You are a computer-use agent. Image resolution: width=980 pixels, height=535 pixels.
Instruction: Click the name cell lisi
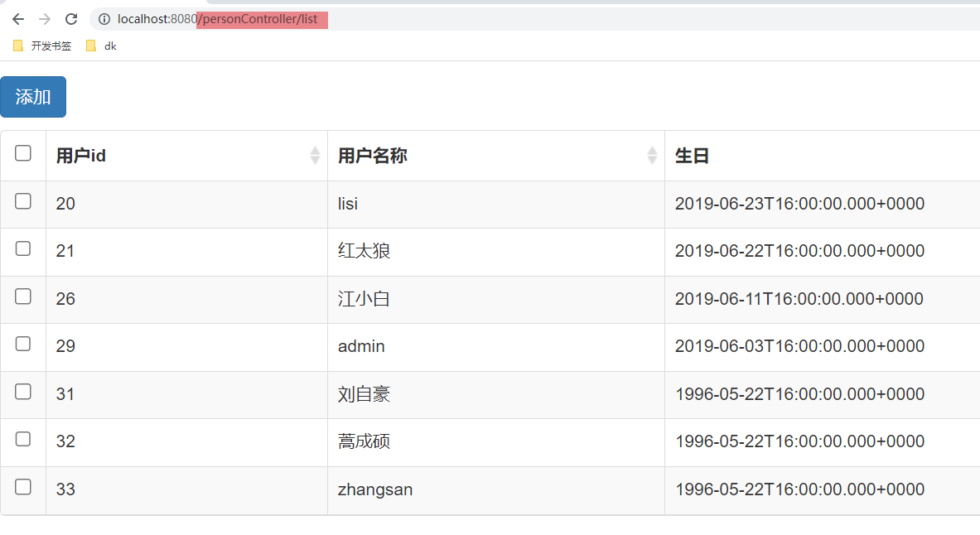(496, 205)
